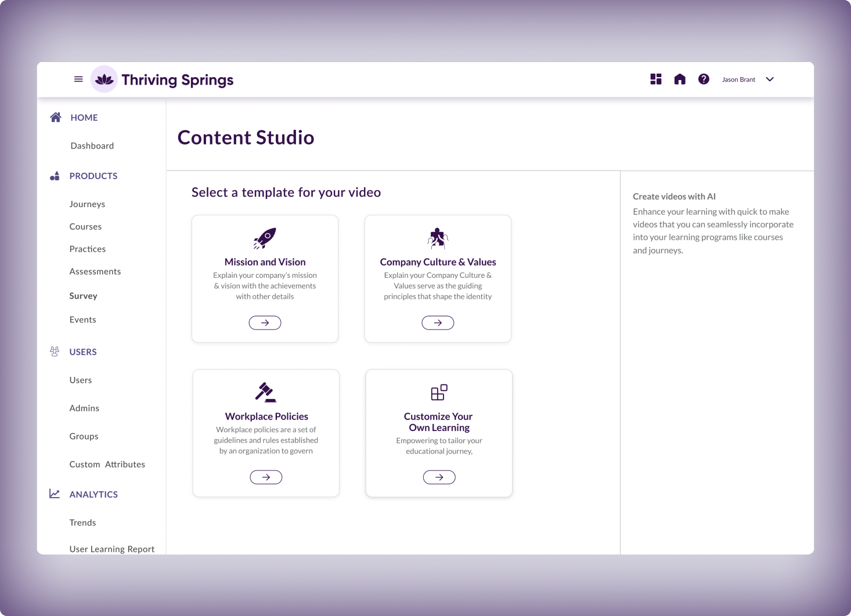The width and height of the screenshot is (851, 616).
Task: Click the home icon in top header
Action: (680, 79)
